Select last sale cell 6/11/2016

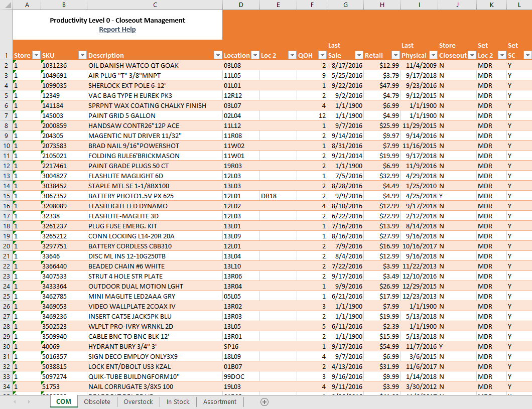click(345, 327)
